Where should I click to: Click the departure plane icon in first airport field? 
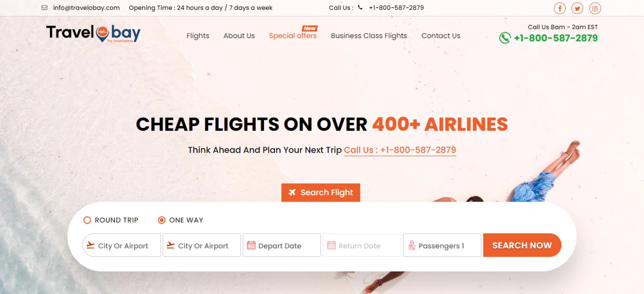click(x=90, y=245)
